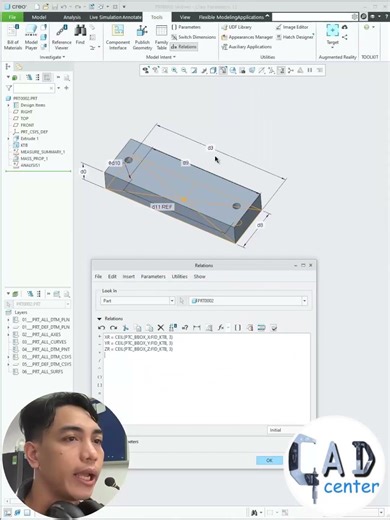Switch to the Model ribbon tab
390x520 pixels.
pos(39,17)
